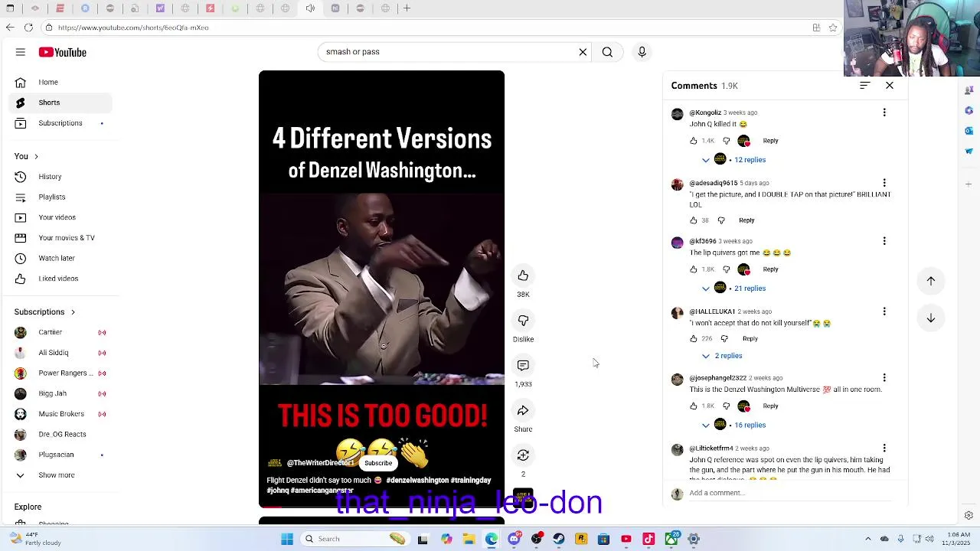This screenshot has width=980, height=551.
Task: Close the Comments panel
Action: click(x=890, y=86)
